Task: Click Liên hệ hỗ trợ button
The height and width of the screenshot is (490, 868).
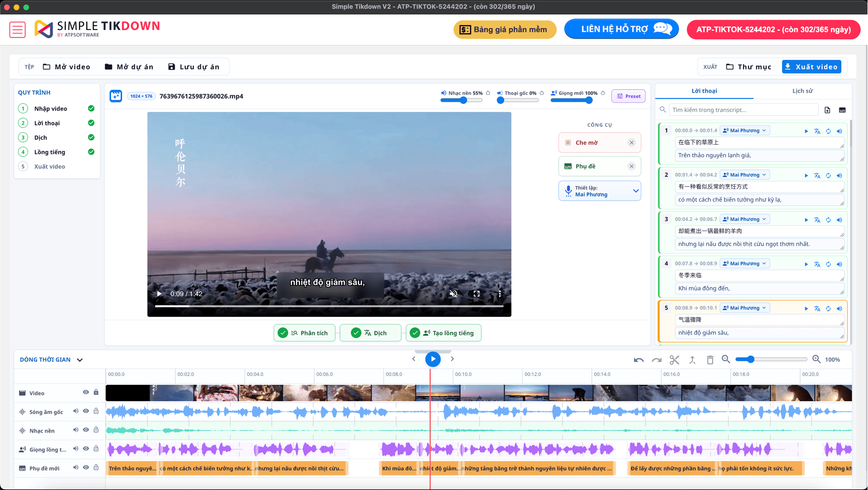Action: tap(621, 29)
